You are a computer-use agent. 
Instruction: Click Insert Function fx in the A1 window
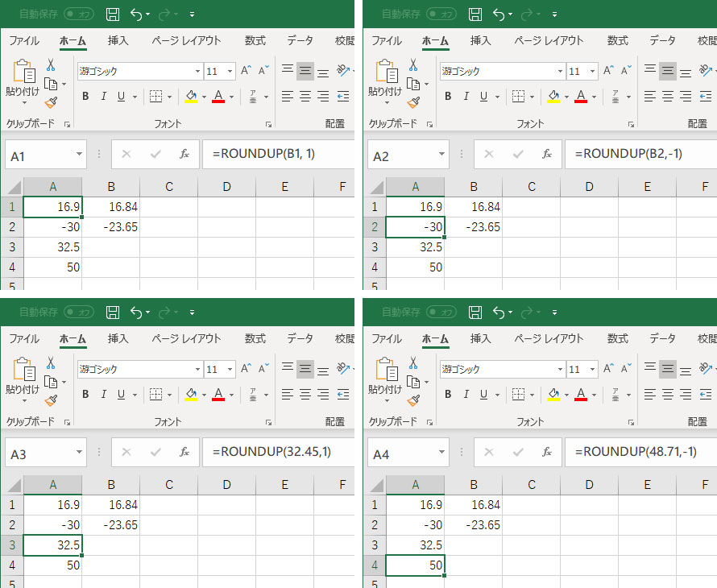[x=184, y=154]
